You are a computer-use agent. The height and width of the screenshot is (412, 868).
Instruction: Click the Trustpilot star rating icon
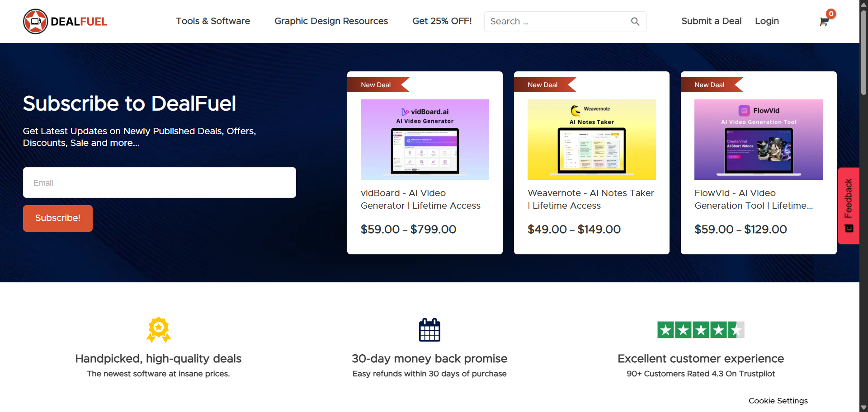700,330
